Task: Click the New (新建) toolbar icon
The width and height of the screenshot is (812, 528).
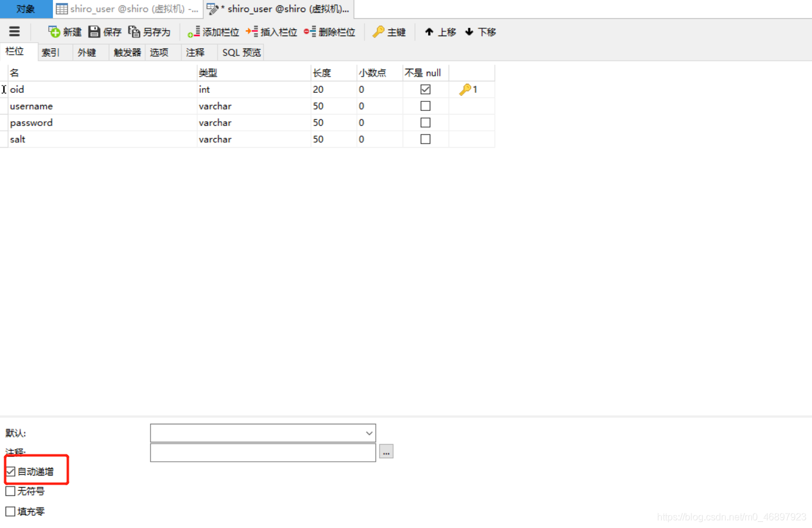Action: tap(65, 32)
